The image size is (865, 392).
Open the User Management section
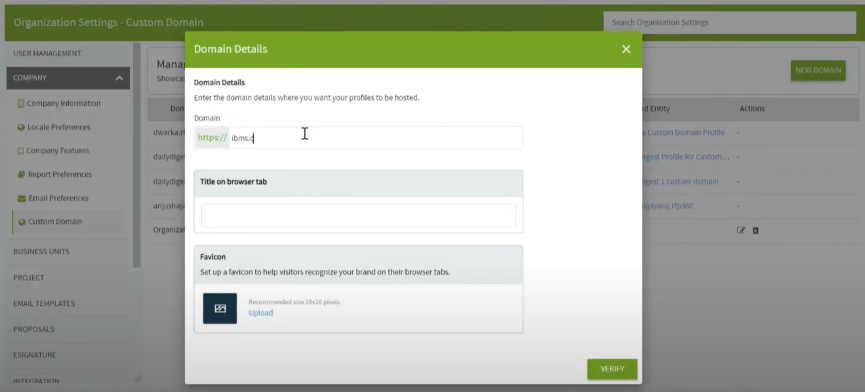tap(47, 53)
